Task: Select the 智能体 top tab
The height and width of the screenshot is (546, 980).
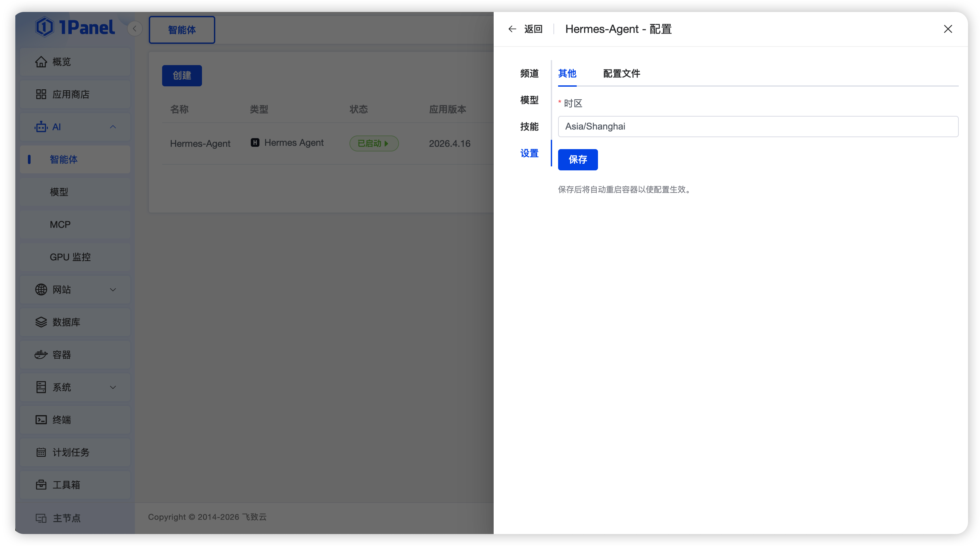Action: coord(182,30)
